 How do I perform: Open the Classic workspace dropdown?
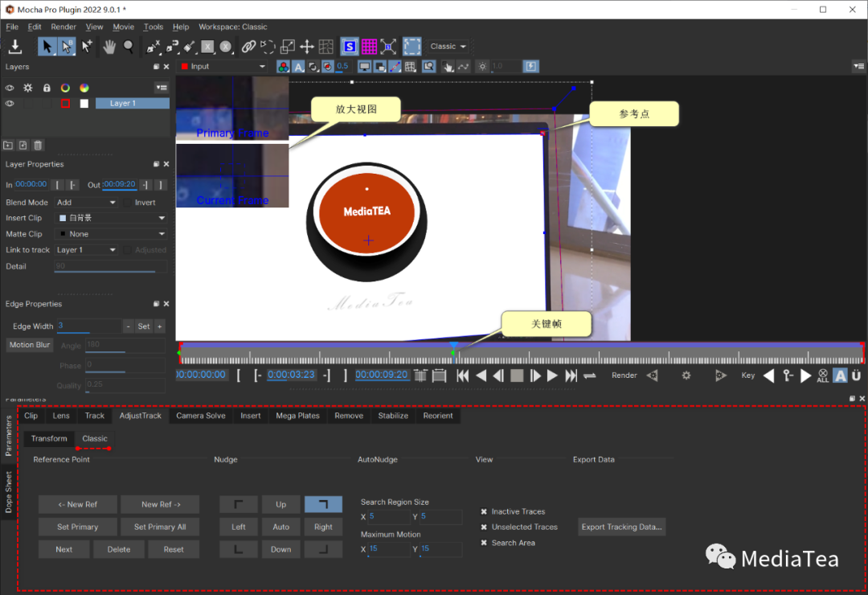448,47
